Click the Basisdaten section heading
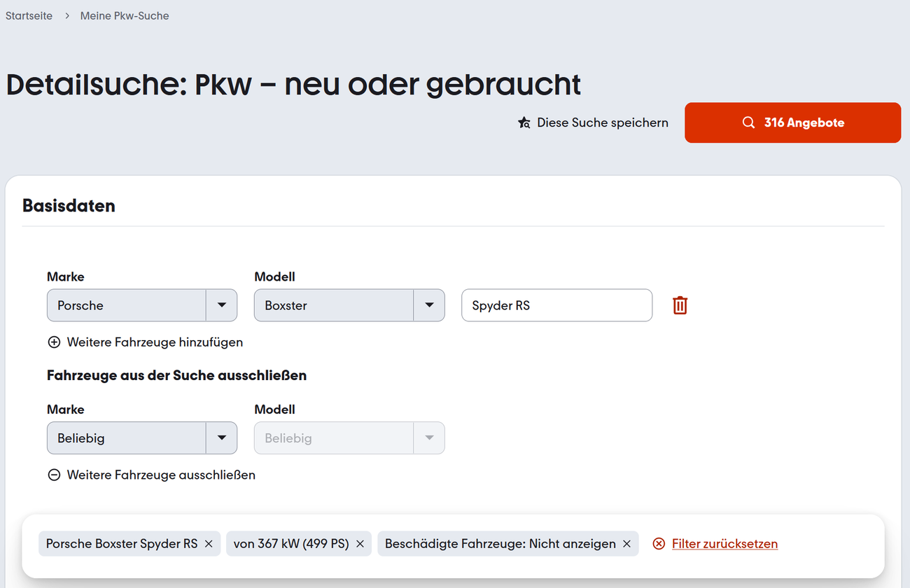 pyautogui.click(x=69, y=206)
